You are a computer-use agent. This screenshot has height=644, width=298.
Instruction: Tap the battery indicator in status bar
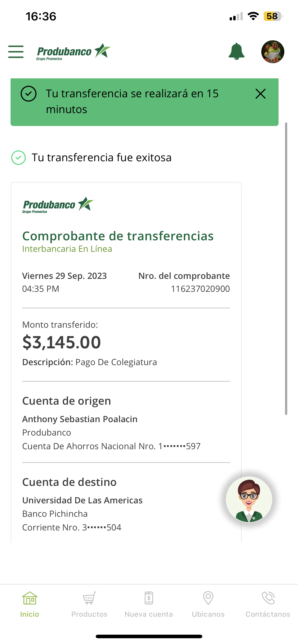(x=273, y=17)
